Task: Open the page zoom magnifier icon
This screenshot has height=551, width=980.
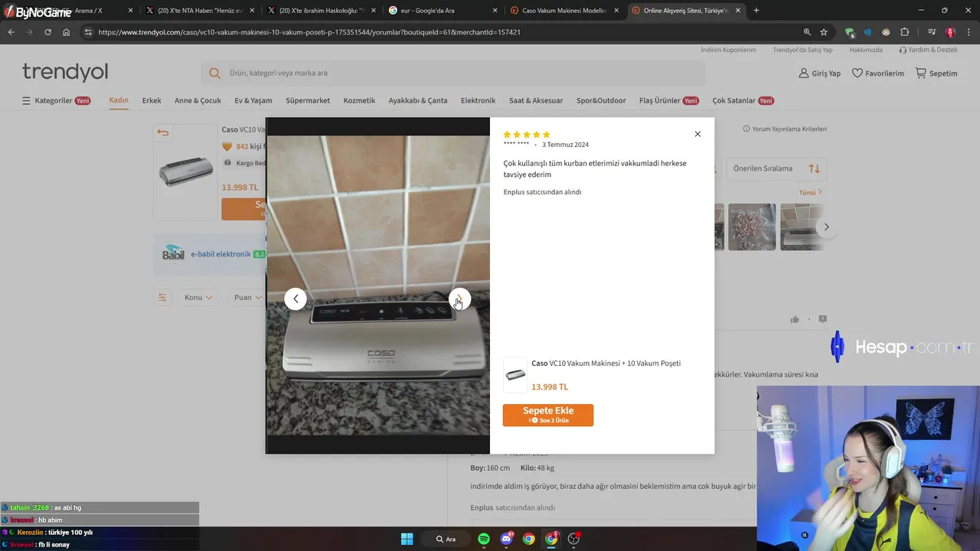Action: pos(807,32)
